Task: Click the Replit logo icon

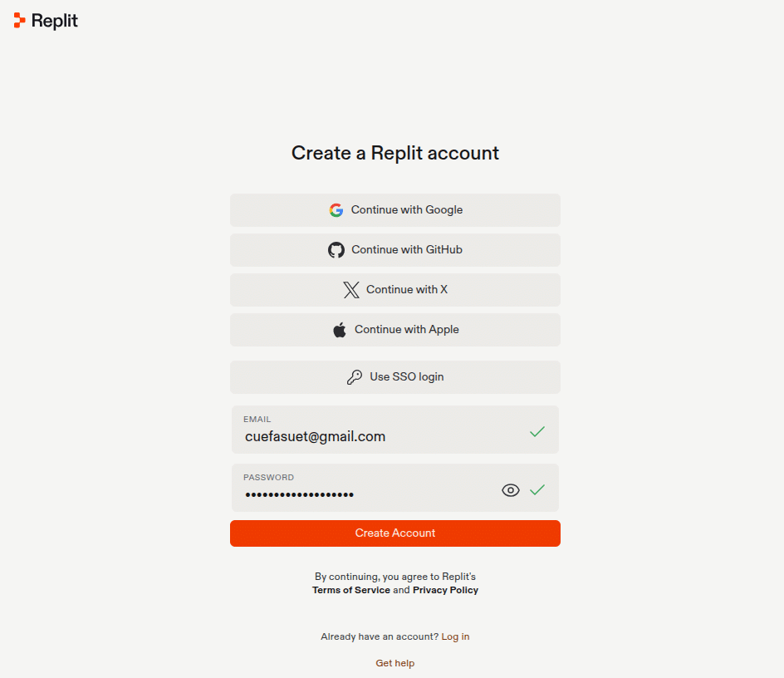Action: (20, 21)
